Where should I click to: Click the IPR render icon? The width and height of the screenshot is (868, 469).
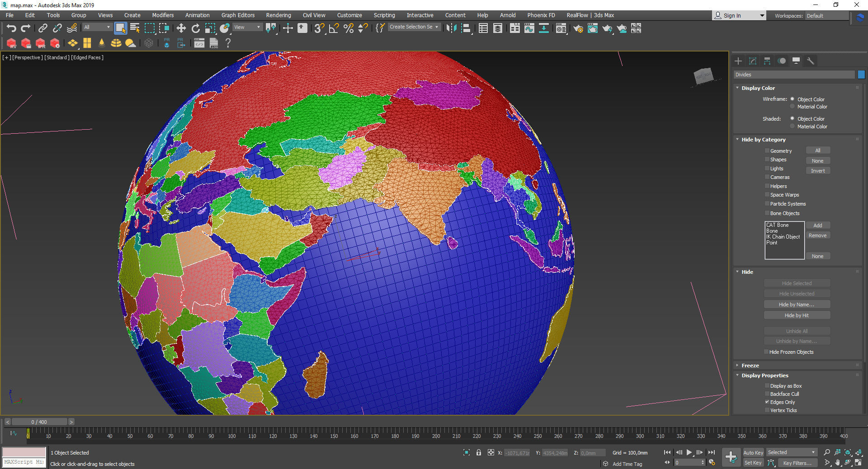coord(41,43)
